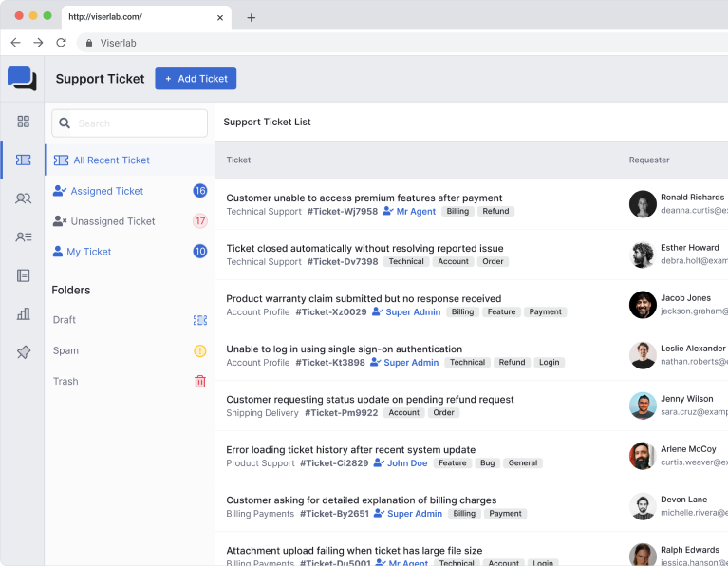Open the users group icon in sidebar
Viewport: 728px width, 566px height.
(x=23, y=198)
